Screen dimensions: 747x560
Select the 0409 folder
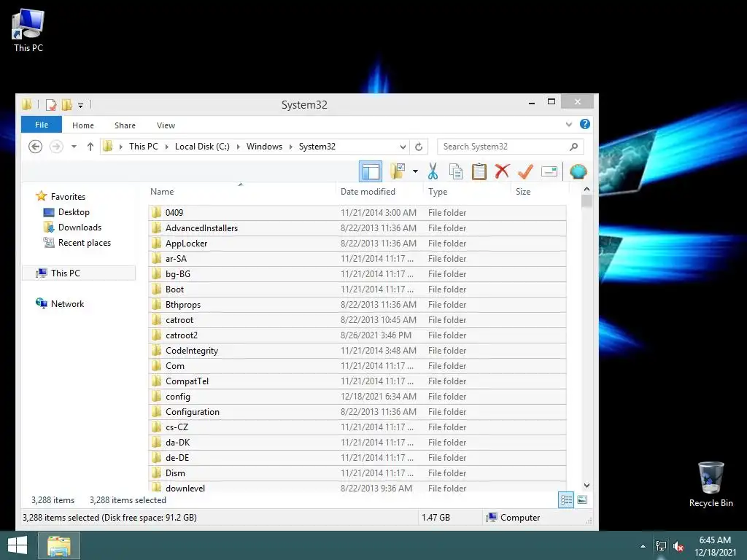pyautogui.click(x=357, y=212)
